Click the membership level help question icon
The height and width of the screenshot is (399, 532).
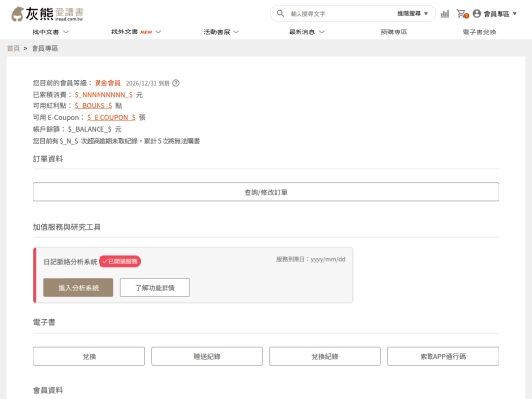(176, 83)
